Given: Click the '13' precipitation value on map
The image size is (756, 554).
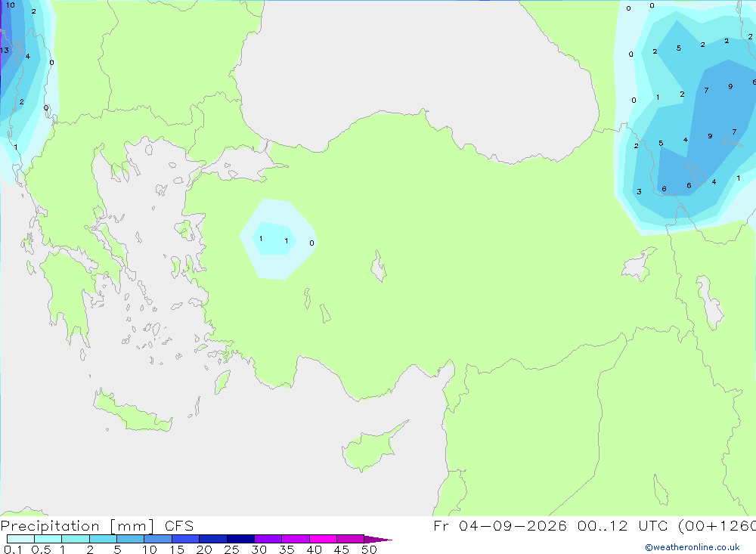Looking at the screenshot, I should click(x=5, y=50).
